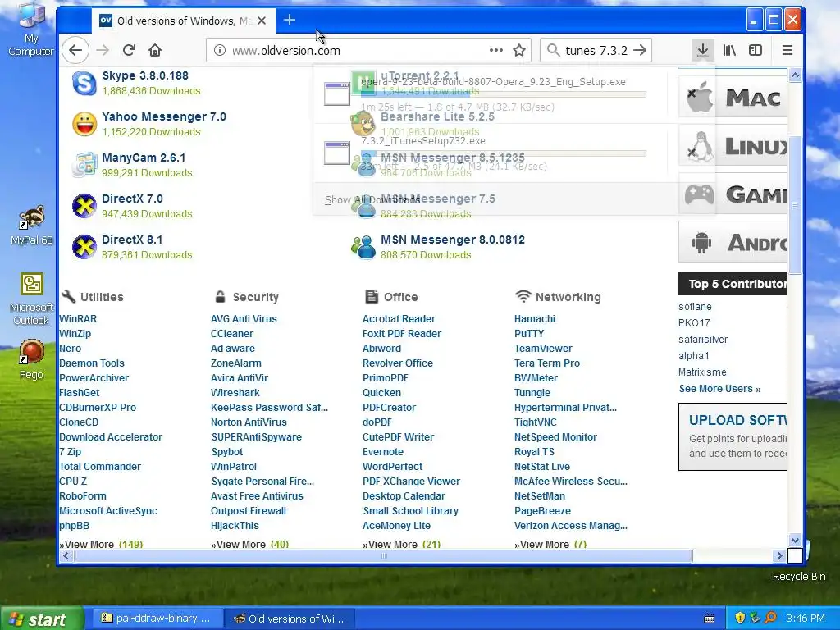
Task: Open the browser home page icon
Action: tap(155, 50)
